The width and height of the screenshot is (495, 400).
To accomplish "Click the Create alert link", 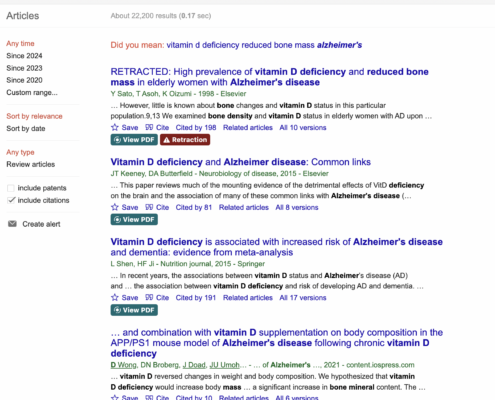I will pyautogui.click(x=41, y=224).
